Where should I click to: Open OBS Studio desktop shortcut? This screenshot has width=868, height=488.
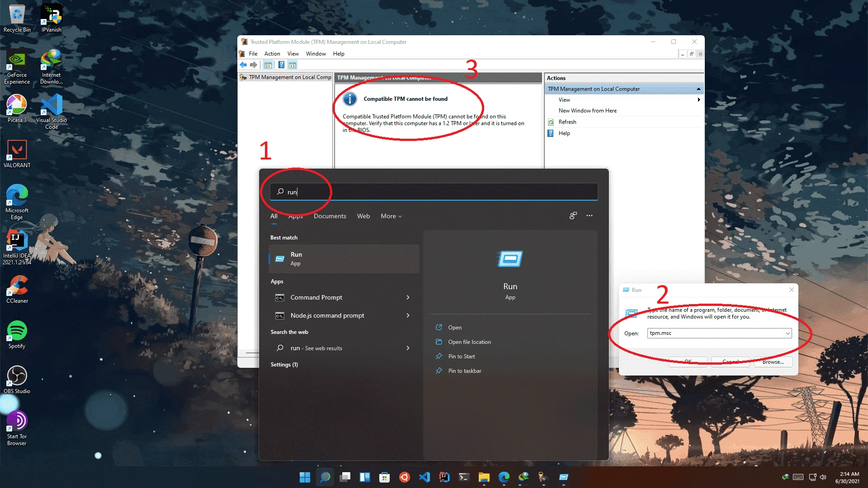17,380
